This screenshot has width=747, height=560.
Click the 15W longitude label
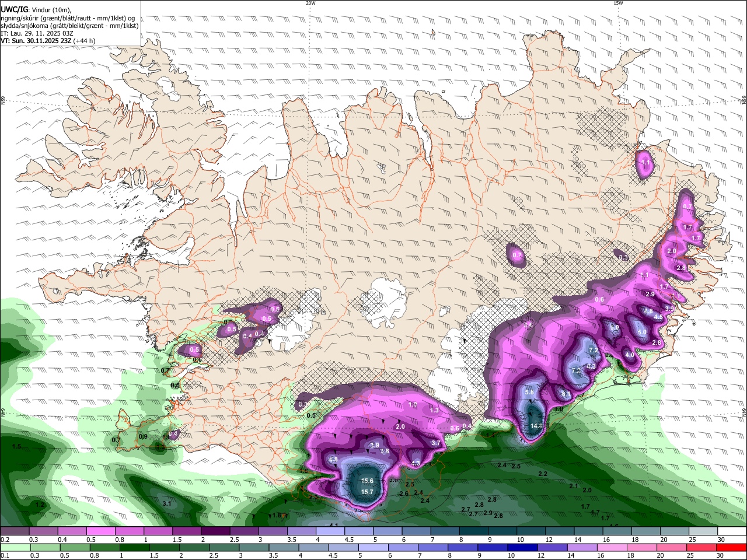[618, 3]
